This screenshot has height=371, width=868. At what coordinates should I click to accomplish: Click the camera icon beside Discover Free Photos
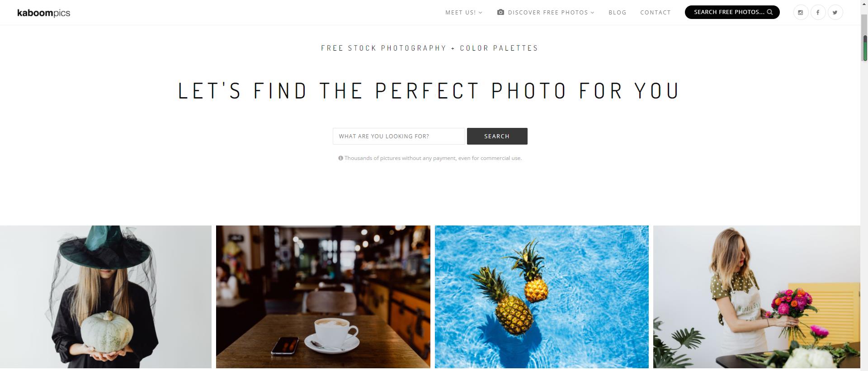(500, 12)
